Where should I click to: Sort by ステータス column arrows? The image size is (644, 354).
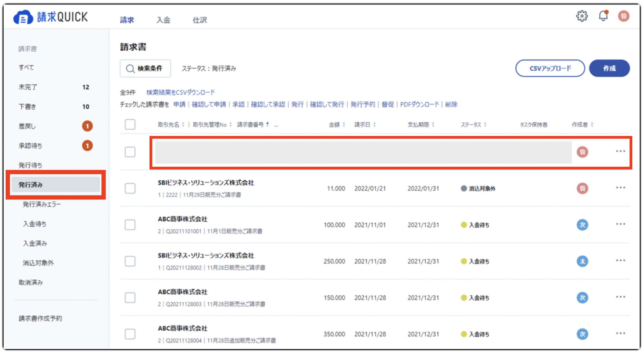point(485,125)
